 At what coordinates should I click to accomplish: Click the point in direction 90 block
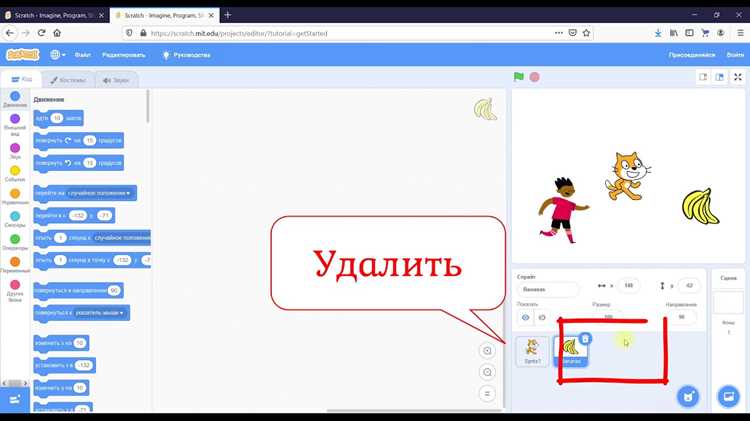click(x=78, y=290)
